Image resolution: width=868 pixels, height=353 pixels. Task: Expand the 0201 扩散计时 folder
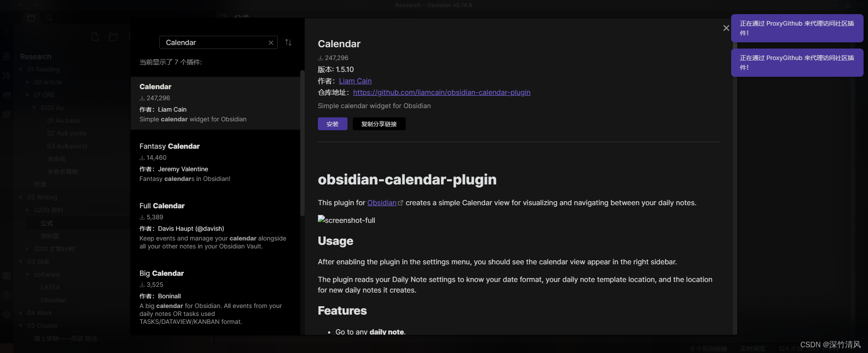pyautogui.click(x=27, y=249)
